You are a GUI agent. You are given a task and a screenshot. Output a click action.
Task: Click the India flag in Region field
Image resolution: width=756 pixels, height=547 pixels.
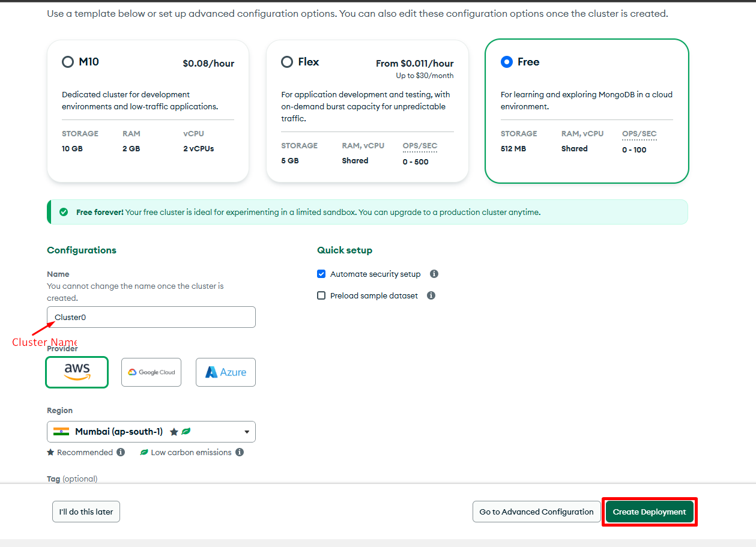pyautogui.click(x=61, y=432)
